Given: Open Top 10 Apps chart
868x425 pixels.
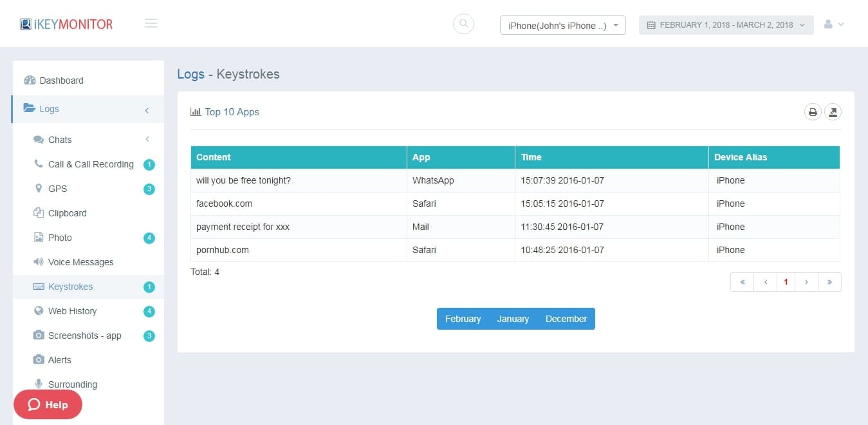Looking at the screenshot, I should (232, 112).
